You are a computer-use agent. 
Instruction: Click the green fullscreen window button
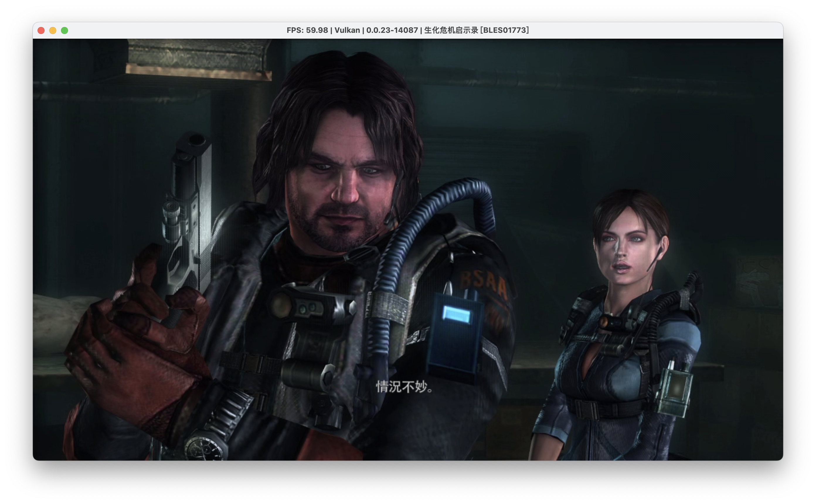click(x=65, y=30)
